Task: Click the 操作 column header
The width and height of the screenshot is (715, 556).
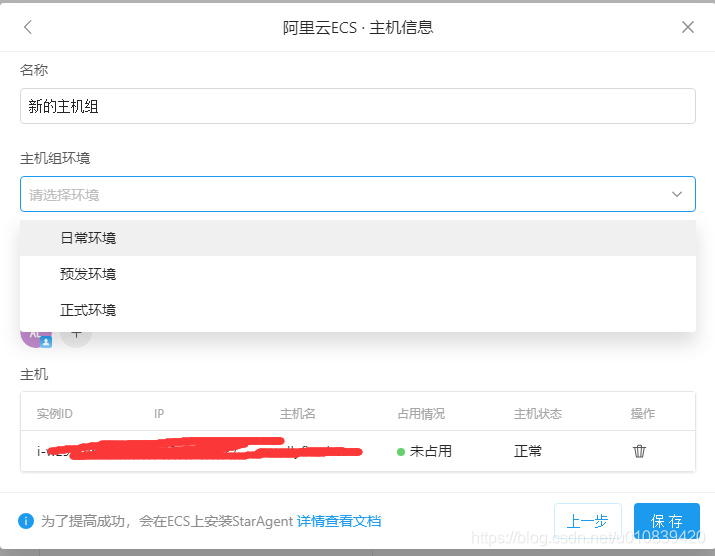Action: pos(642,414)
